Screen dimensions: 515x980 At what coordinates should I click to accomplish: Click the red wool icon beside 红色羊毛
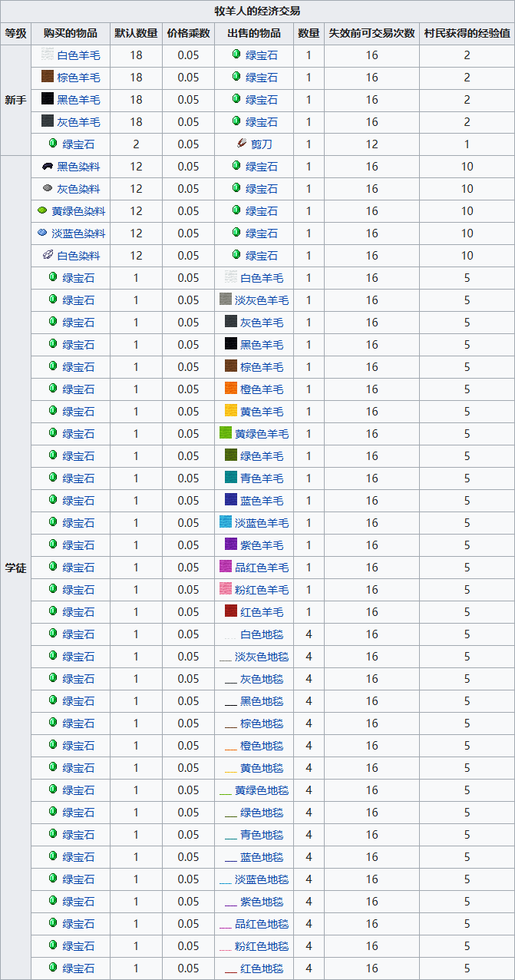pyautogui.click(x=231, y=611)
